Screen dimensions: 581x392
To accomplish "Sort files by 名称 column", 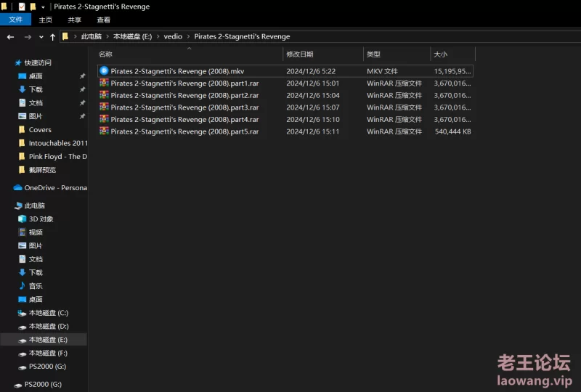I will 105,54.
